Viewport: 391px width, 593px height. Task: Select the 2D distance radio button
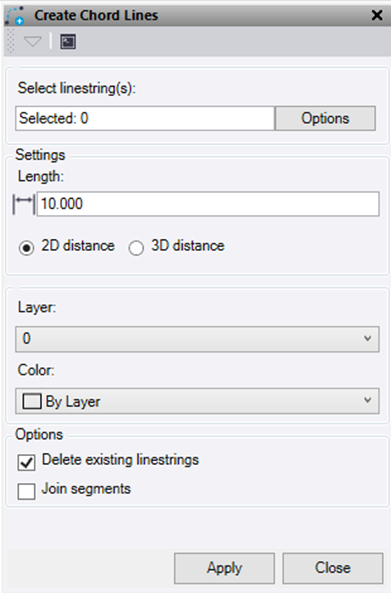click(26, 248)
